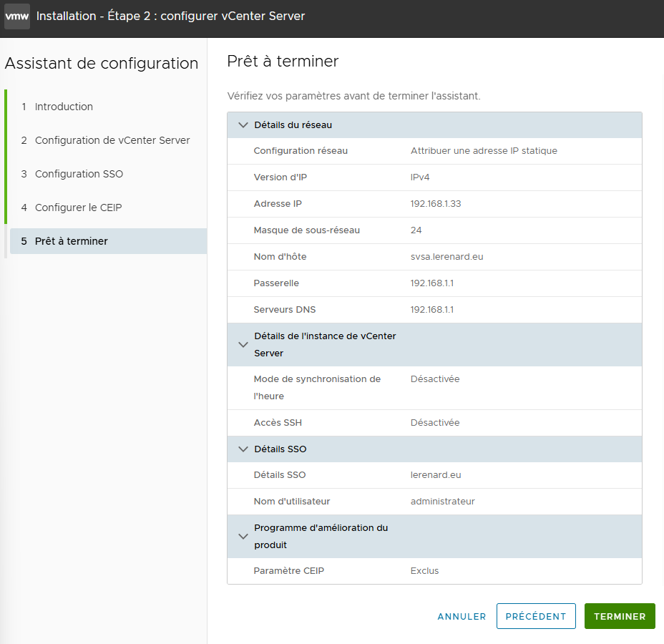The height and width of the screenshot is (644, 664).
Task: Click the 'Nom d'utilisateur' label
Action: (x=291, y=502)
